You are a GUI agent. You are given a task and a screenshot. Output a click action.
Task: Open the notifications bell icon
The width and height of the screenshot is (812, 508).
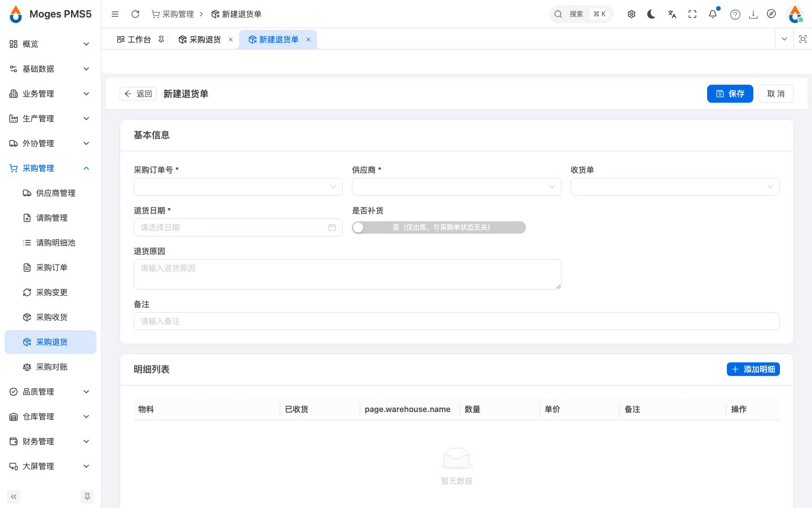[x=713, y=14]
